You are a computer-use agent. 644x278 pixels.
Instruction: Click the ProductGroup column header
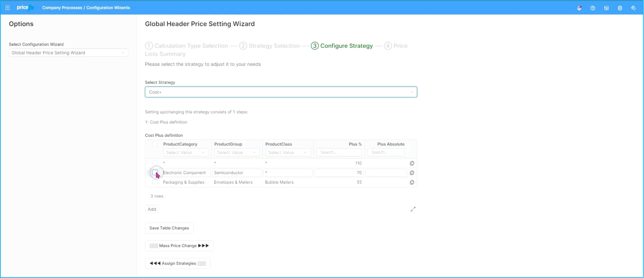[x=228, y=144]
